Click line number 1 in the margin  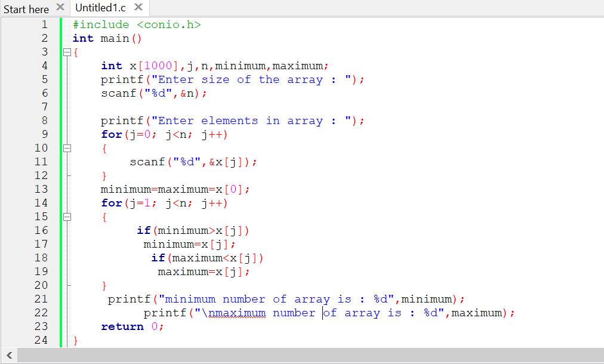click(x=45, y=24)
